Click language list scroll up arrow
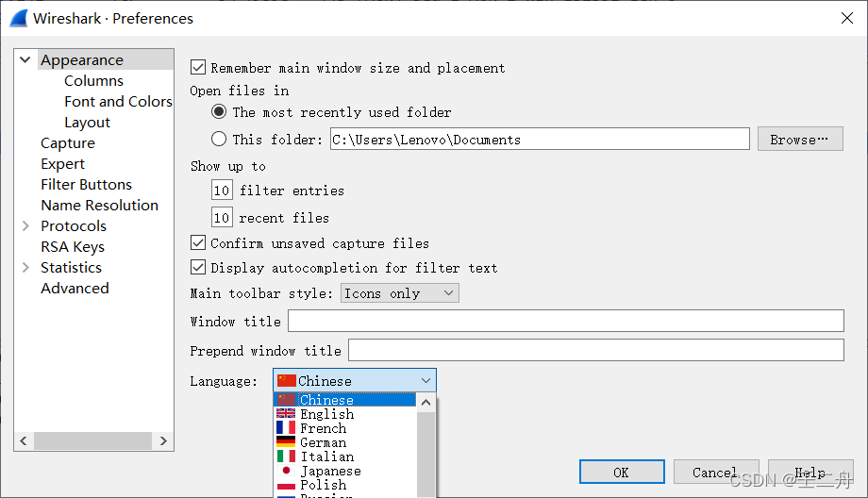Viewport: 868px width, 498px height. click(426, 403)
